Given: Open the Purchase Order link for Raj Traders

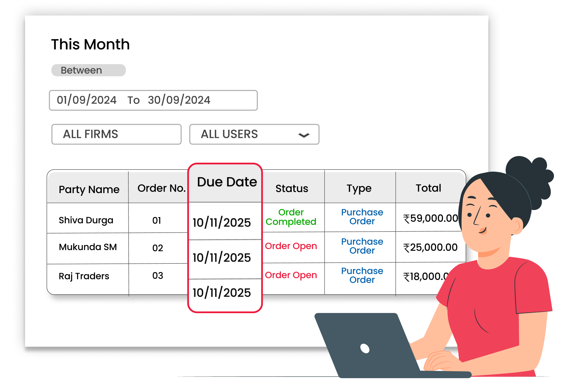Looking at the screenshot, I should (x=361, y=275).
